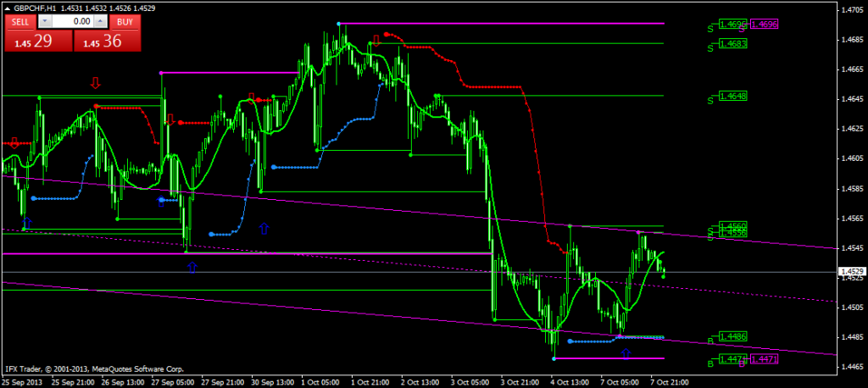Screen dimensions: 868x388
Task: Click the volume input field showing 0.00
Action: pyautogui.click(x=75, y=20)
